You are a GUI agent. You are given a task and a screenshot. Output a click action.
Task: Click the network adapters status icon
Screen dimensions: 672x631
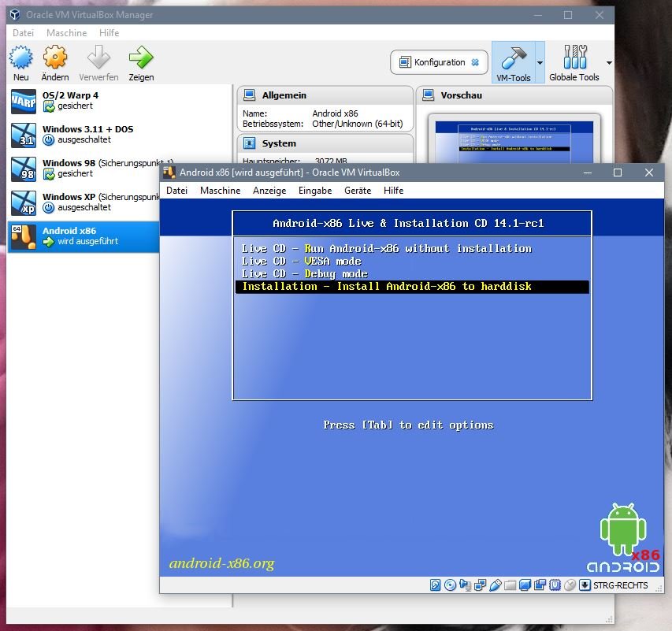(x=480, y=585)
